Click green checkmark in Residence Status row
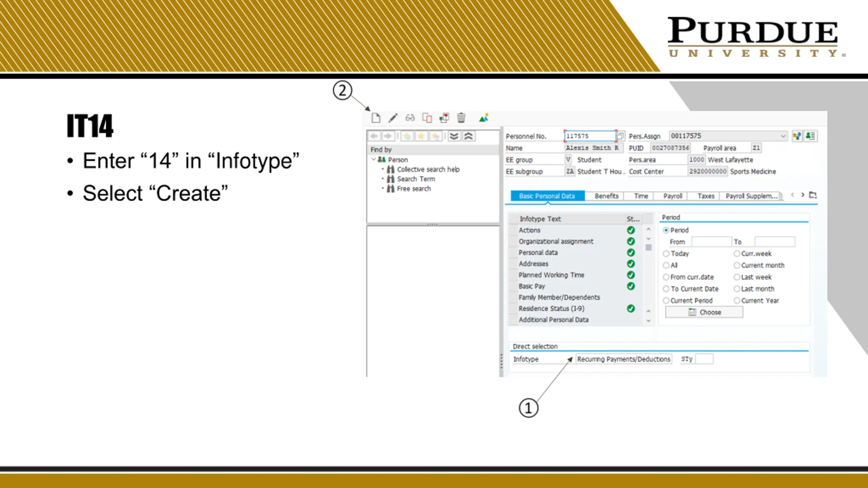The height and width of the screenshot is (488, 868). click(x=631, y=308)
